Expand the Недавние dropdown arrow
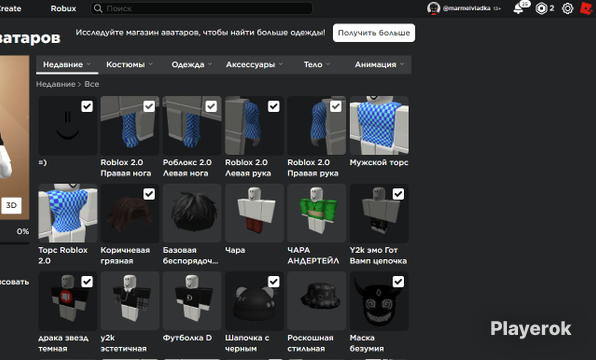 click(x=89, y=64)
